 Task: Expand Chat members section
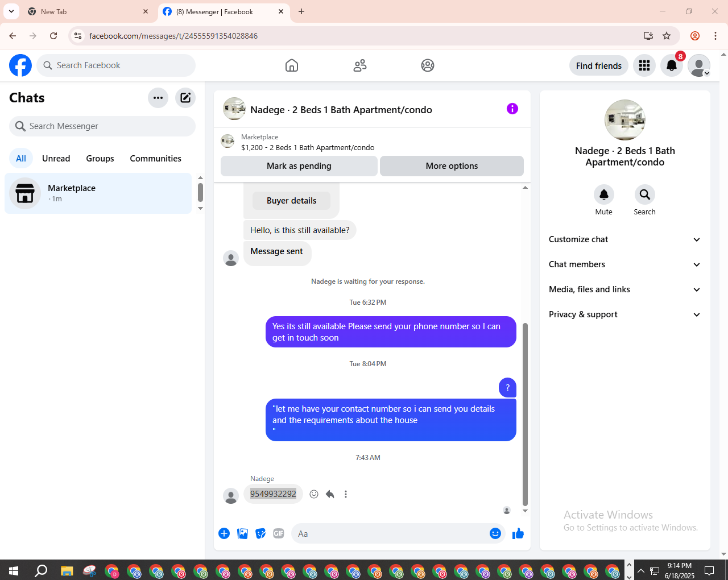coord(624,264)
